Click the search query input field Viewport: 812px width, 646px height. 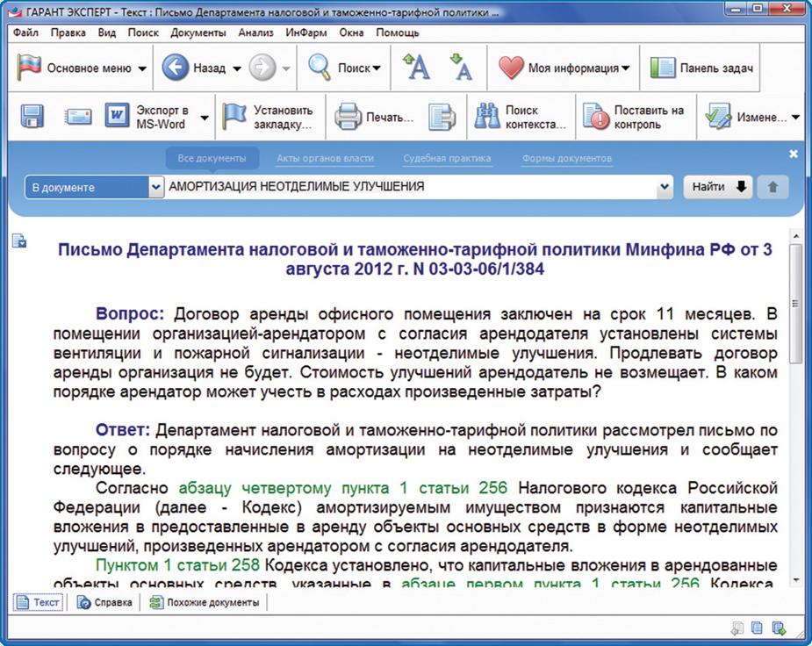(413, 187)
